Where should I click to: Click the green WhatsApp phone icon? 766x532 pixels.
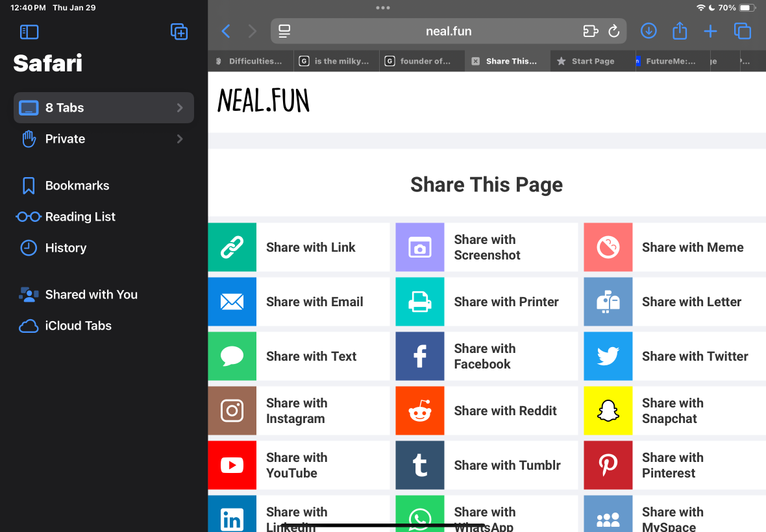(x=419, y=514)
